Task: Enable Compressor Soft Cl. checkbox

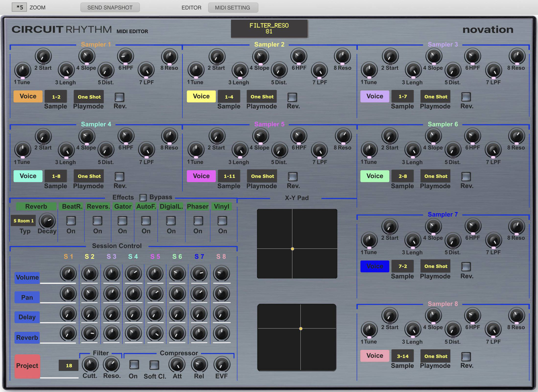Action: point(154,365)
